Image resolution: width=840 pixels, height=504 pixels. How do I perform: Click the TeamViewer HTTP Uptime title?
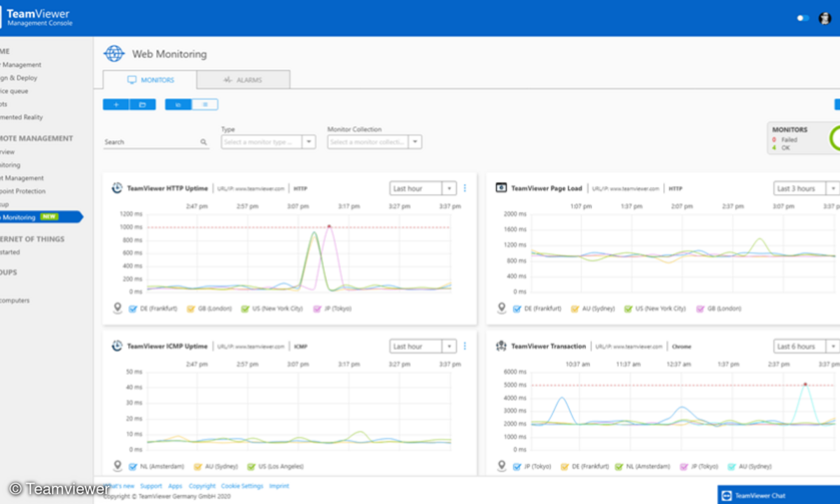[x=167, y=188]
